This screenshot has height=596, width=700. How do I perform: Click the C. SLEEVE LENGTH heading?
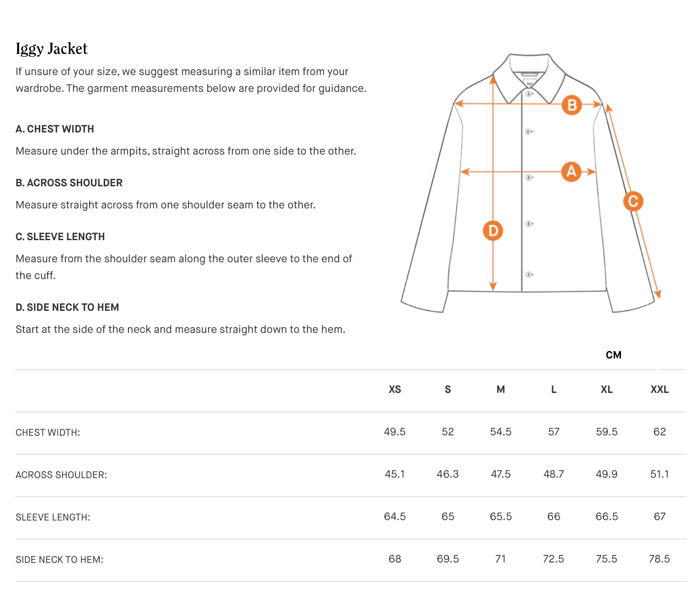pyautogui.click(x=60, y=237)
